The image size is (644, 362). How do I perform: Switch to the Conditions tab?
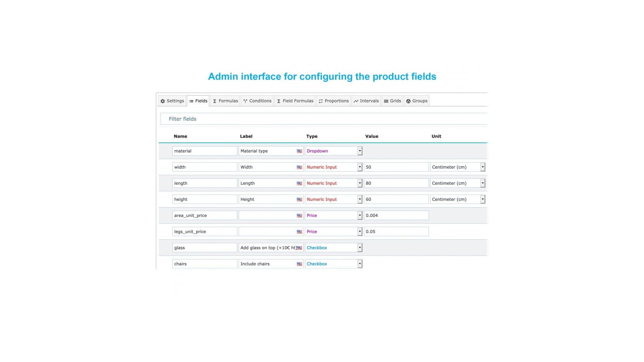pos(257,101)
